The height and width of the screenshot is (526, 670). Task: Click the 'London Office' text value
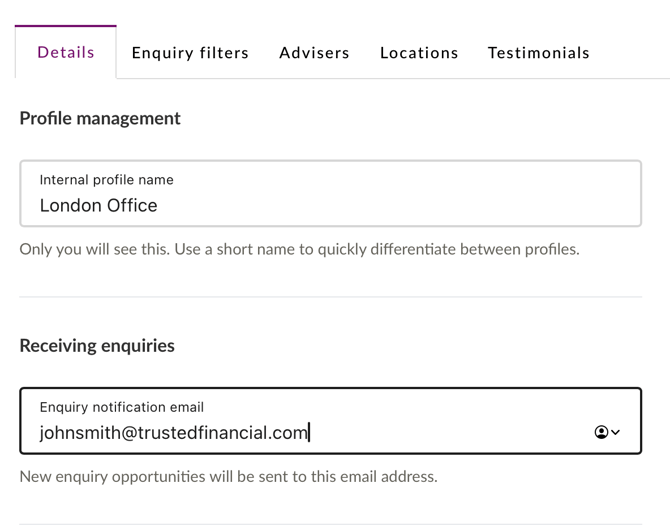[x=98, y=205]
